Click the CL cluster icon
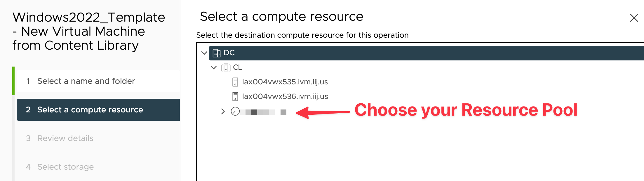Viewport: 644px width, 181px height. click(x=226, y=67)
